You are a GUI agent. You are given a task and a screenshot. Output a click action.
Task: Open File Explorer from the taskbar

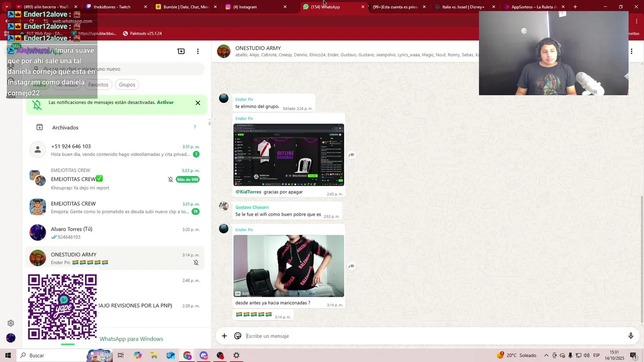coord(154,355)
